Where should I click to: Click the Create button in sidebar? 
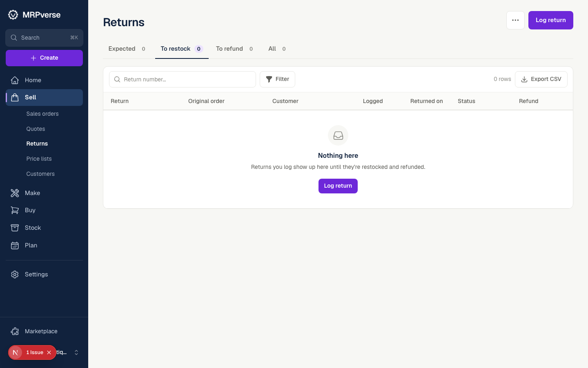coord(44,58)
